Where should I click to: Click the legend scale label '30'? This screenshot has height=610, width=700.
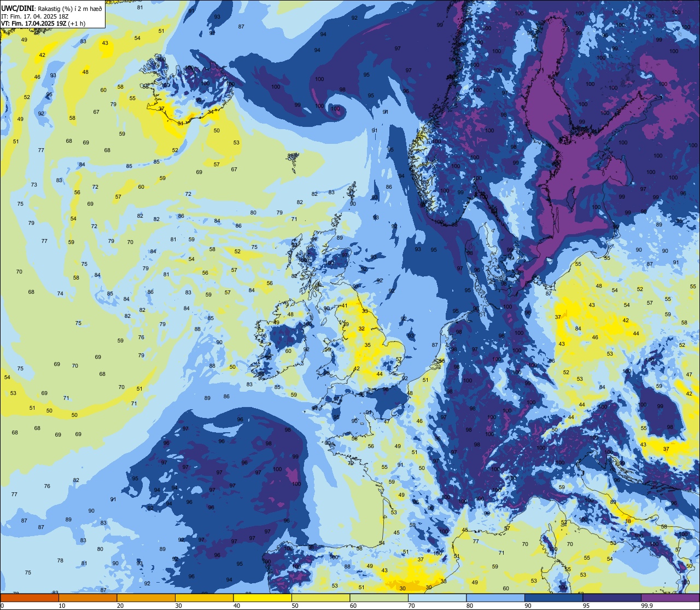click(x=178, y=606)
